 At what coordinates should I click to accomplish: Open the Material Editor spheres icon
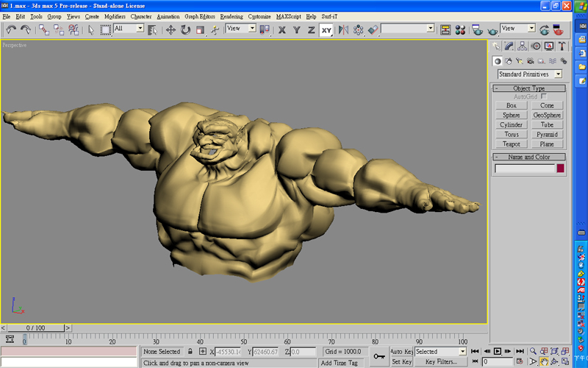pyautogui.click(x=460, y=29)
